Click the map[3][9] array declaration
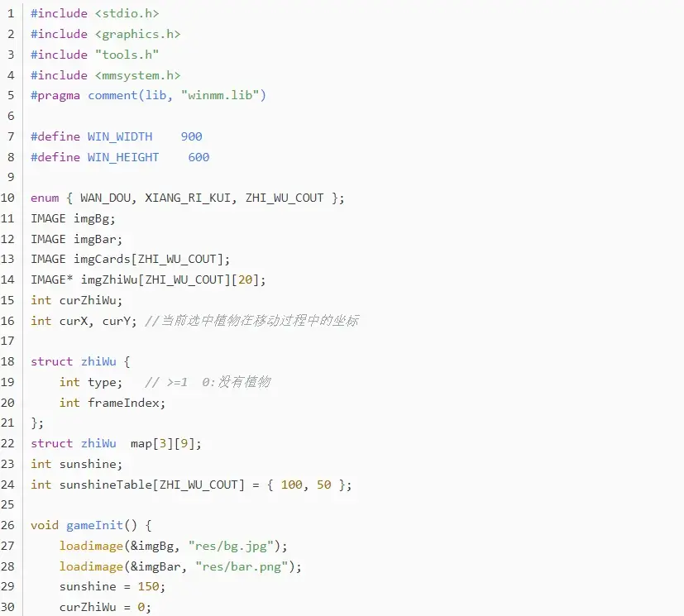The height and width of the screenshot is (616, 684). (x=165, y=443)
